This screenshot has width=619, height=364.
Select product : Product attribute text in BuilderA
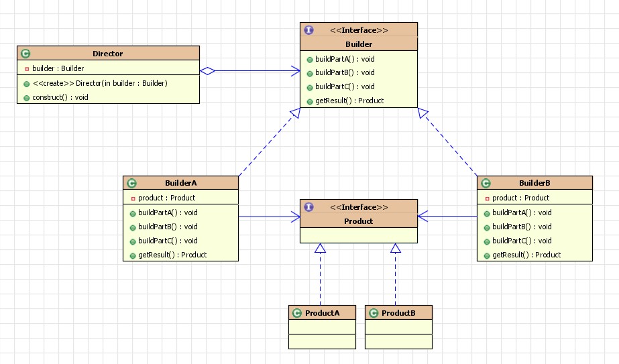pyautogui.click(x=166, y=198)
